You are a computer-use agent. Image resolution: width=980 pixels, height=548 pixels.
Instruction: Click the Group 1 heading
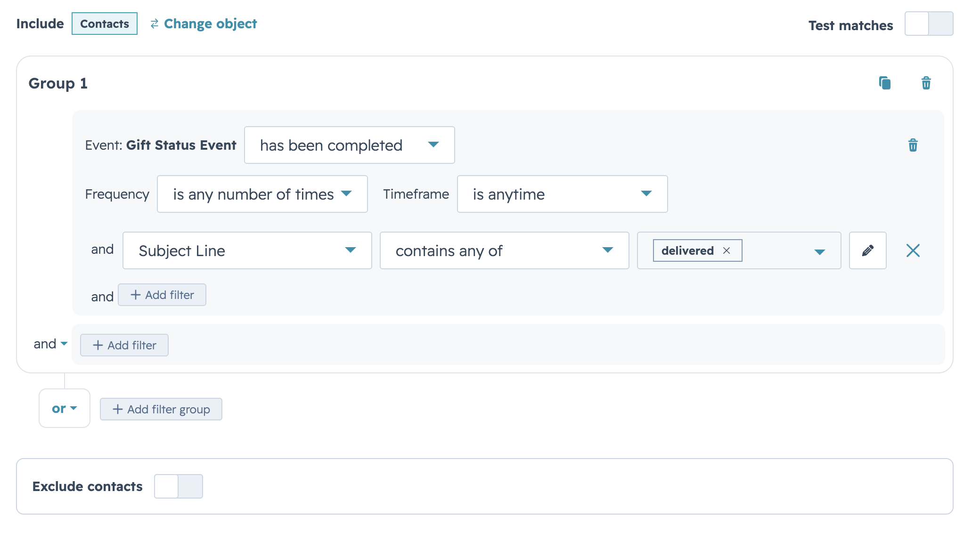tap(58, 83)
